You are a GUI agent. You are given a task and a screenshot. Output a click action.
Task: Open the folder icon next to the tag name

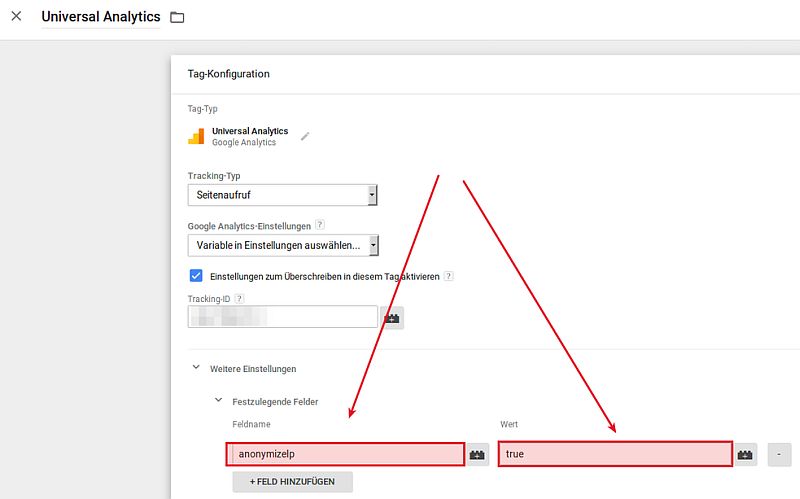(x=177, y=17)
